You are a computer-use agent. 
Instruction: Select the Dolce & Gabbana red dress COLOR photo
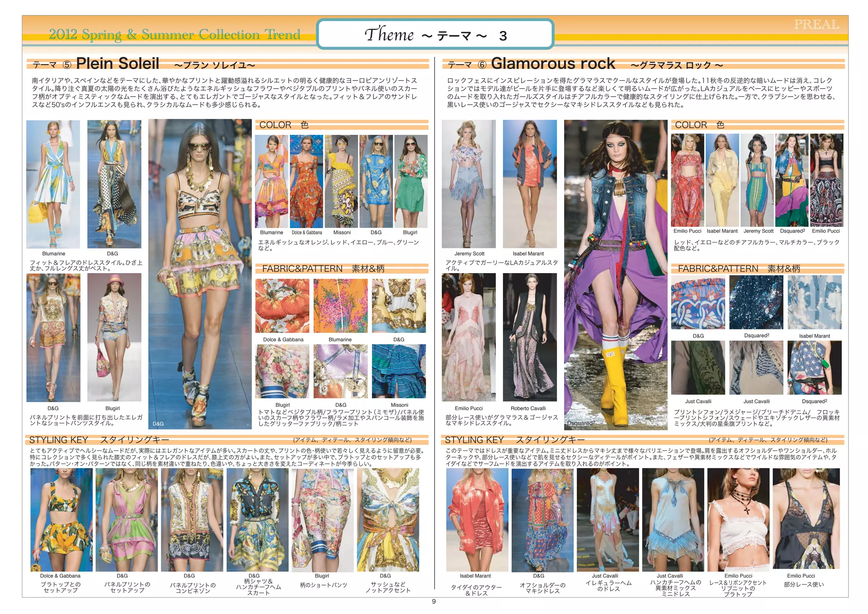click(x=306, y=181)
